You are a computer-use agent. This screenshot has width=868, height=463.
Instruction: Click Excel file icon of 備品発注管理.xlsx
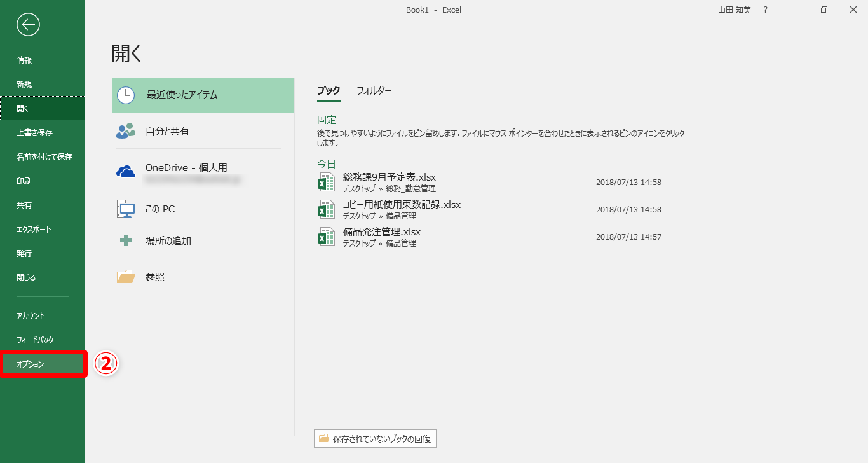coord(326,237)
